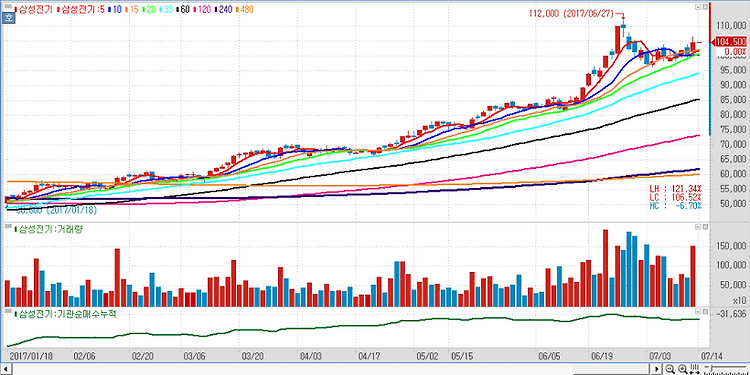The width and height of the screenshot is (750, 375).
Task: Click the 04/17 date axis label
Action: [369, 356]
